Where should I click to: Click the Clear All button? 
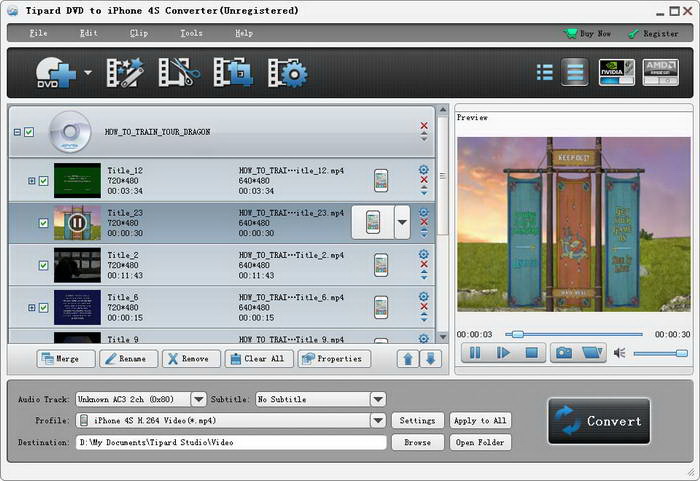(259, 359)
